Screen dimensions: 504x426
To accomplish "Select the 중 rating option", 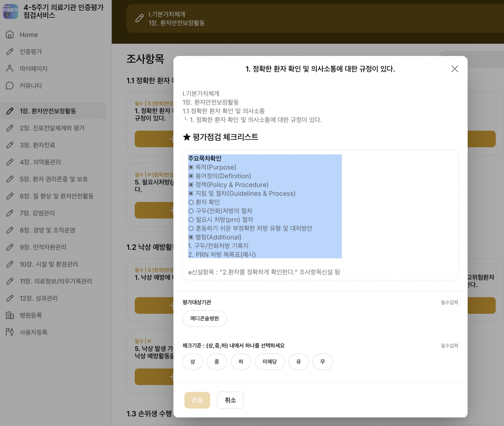I will (x=217, y=362).
